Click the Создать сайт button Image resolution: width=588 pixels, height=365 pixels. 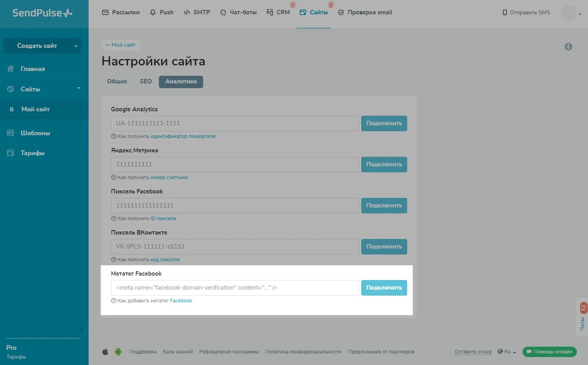click(37, 45)
